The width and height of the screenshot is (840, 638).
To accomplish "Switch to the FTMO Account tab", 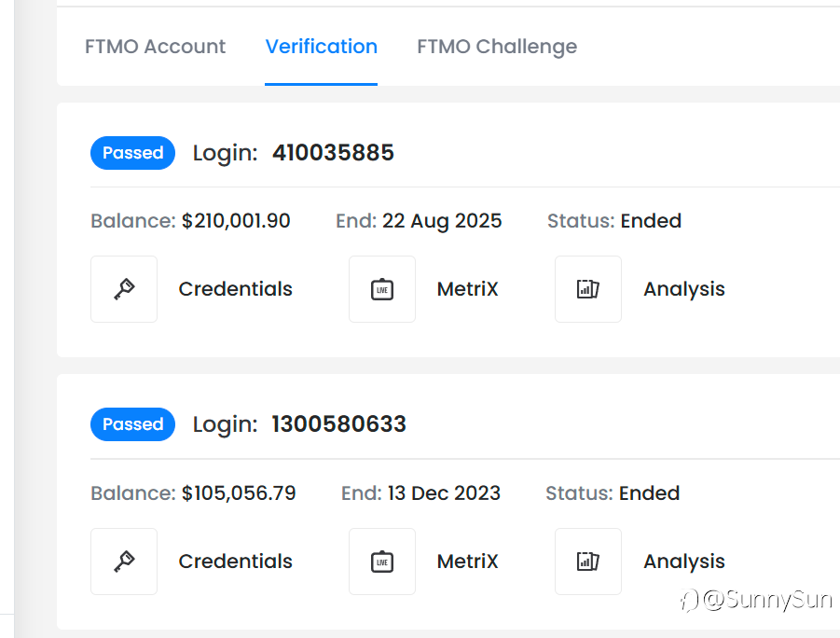I will 155,47.
